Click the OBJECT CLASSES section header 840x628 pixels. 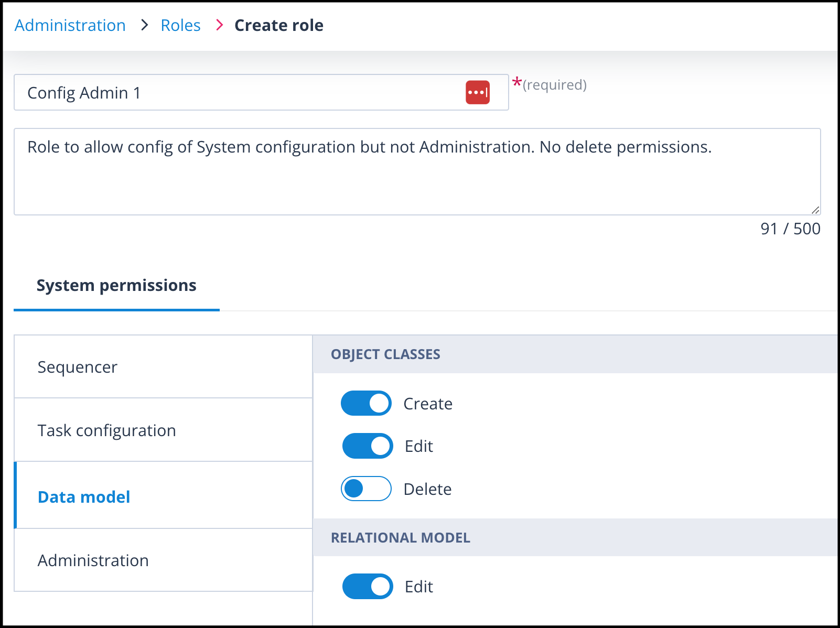pyautogui.click(x=575, y=354)
